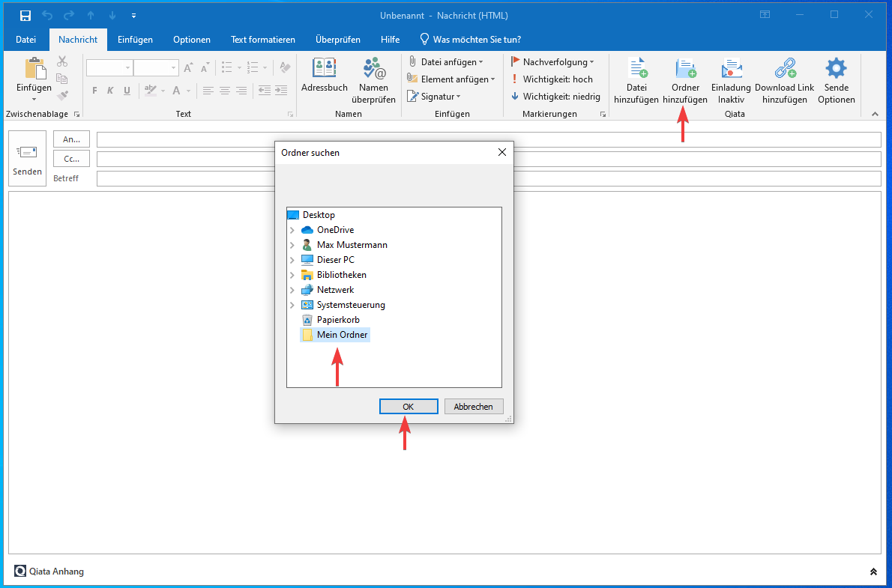Screen dimensions: 892x588
Task: Toggle Wichtigkeit: hoch marker
Action: (x=552, y=79)
